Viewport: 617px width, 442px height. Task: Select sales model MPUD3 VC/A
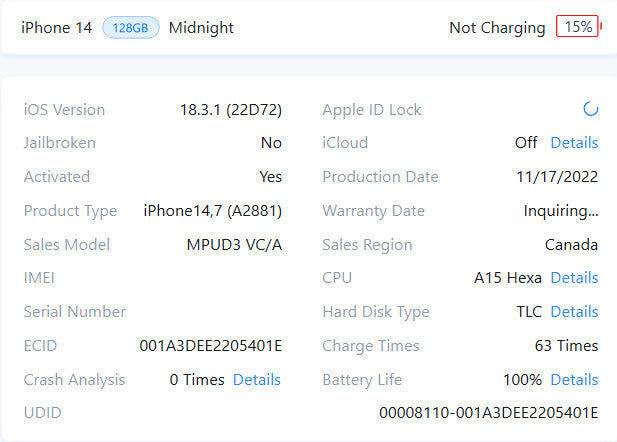(234, 245)
